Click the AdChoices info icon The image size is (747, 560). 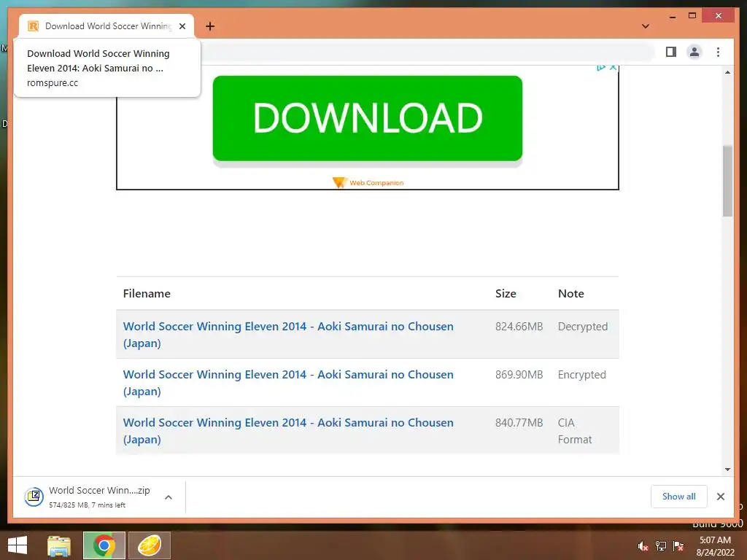601,68
